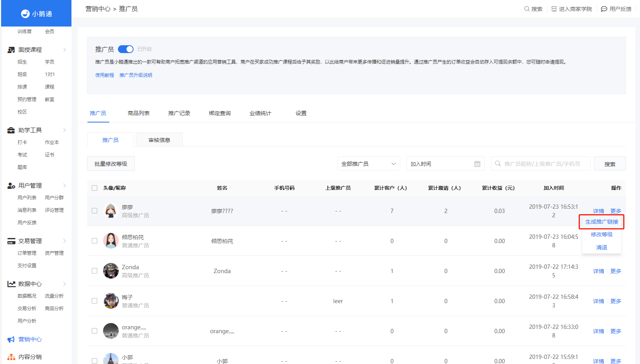Viewport: 640px width, 364px height.
Task: Click 营销中心 megaphone icon in sidebar
Action: pyautogui.click(x=11, y=339)
